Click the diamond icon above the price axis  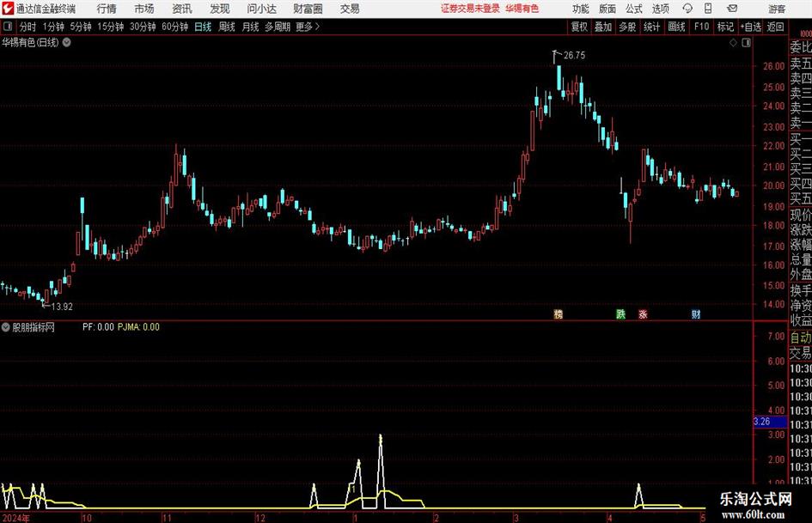pyautogui.click(x=733, y=43)
